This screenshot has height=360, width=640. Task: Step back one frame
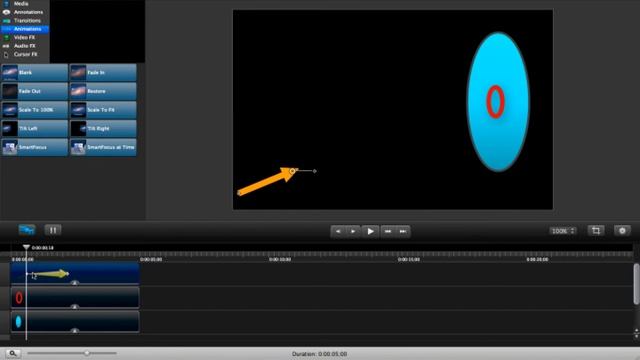(338, 231)
